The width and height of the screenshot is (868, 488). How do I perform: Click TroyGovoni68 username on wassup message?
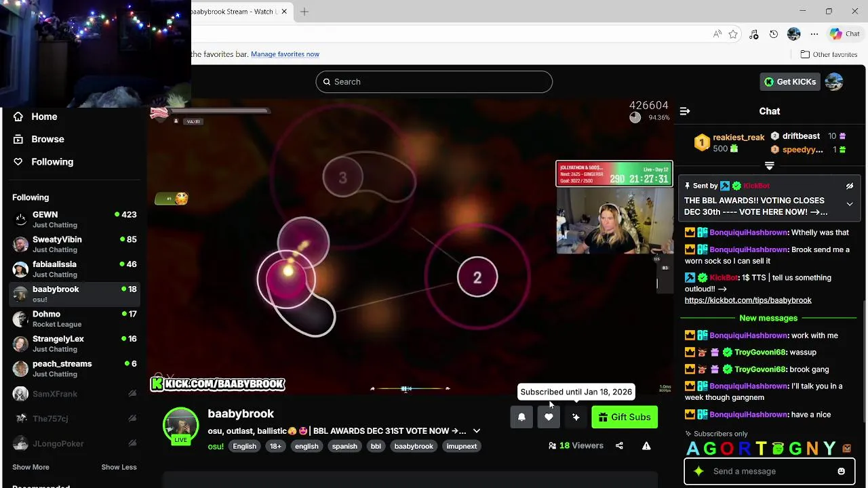(760, 352)
